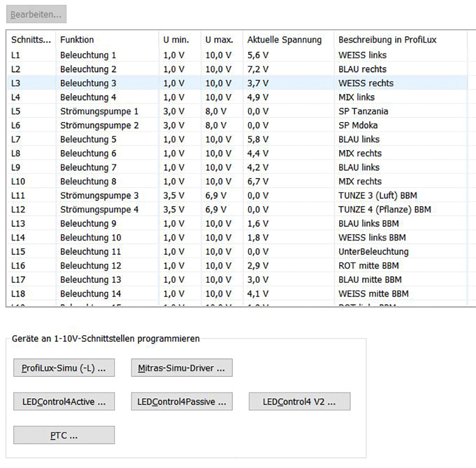Click the Bearbeiten... button
Image resolution: width=476 pixels, height=468 pixels.
click(36, 14)
